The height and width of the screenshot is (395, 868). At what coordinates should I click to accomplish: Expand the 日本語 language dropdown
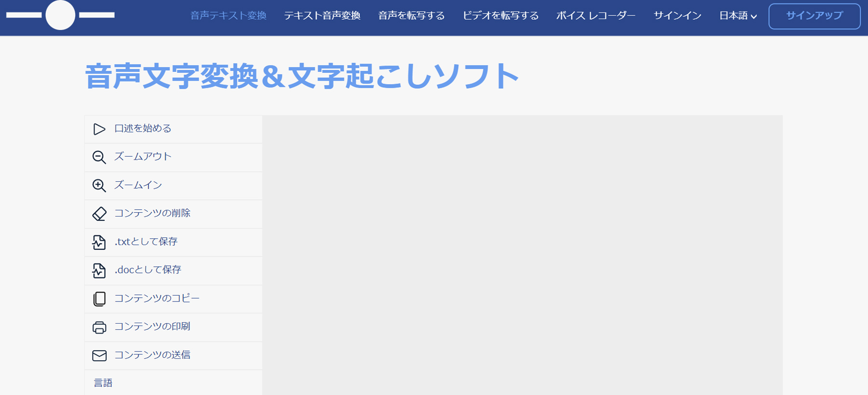coord(738,15)
